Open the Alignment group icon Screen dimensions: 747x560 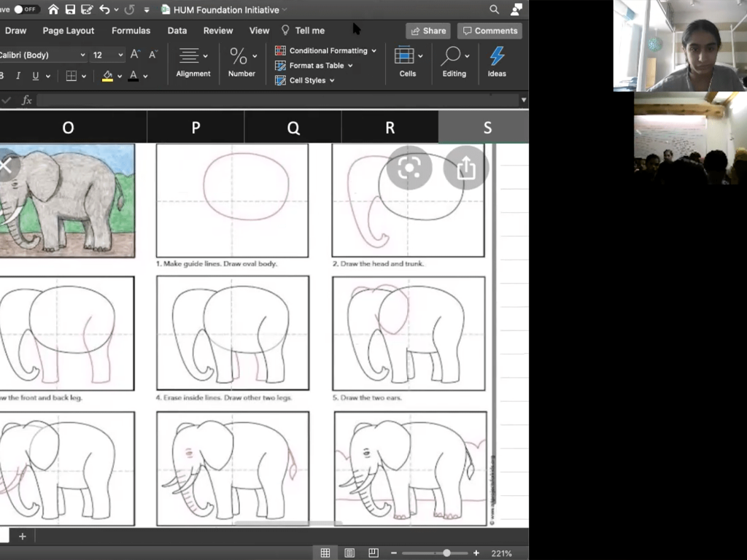coord(189,55)
